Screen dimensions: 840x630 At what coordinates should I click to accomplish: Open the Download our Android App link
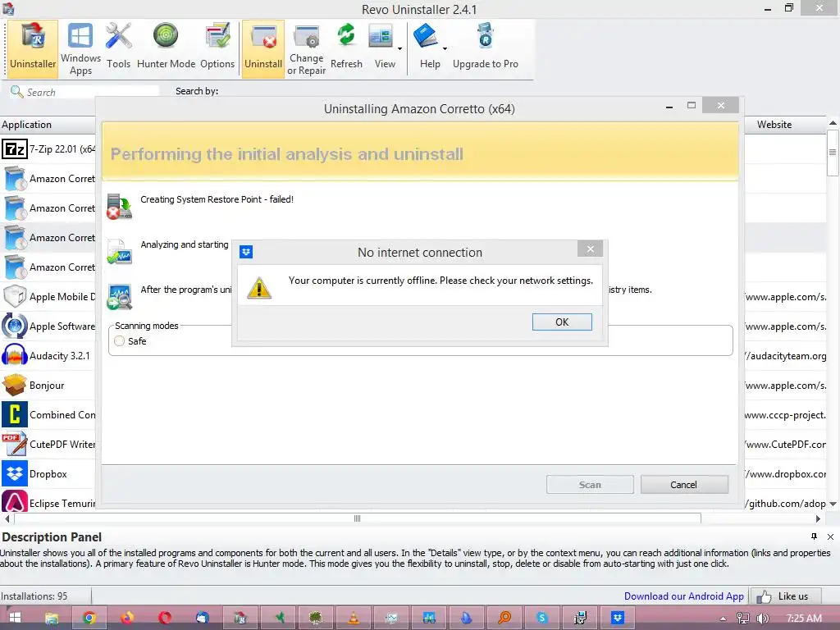click(x=683, y=596)
